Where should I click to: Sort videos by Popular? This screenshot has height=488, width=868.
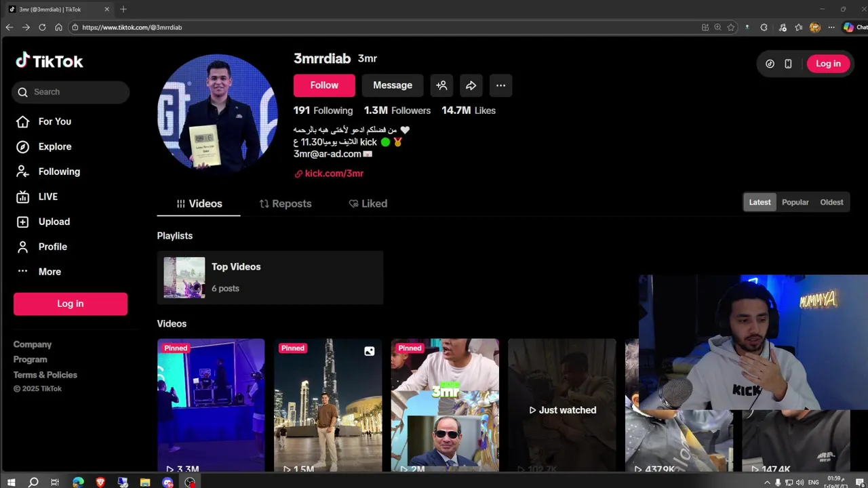pos(795,202)
